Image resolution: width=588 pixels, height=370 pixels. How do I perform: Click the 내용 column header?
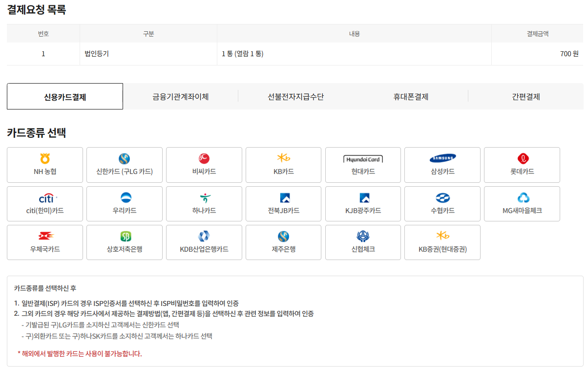(x=354, y=34)
